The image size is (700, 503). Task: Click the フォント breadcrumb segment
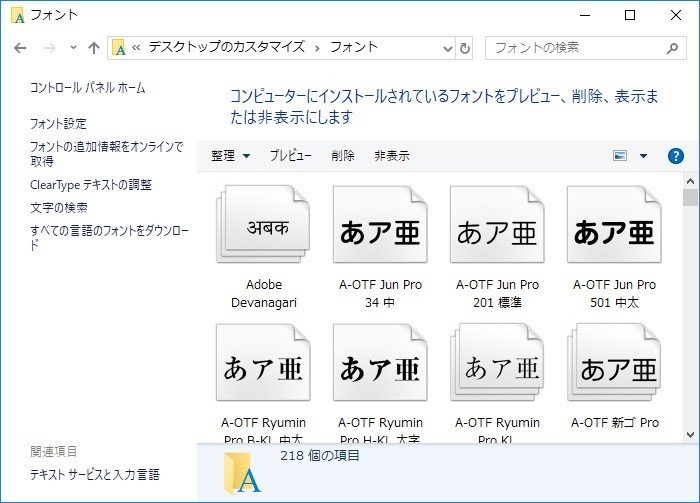pos(354,47)
